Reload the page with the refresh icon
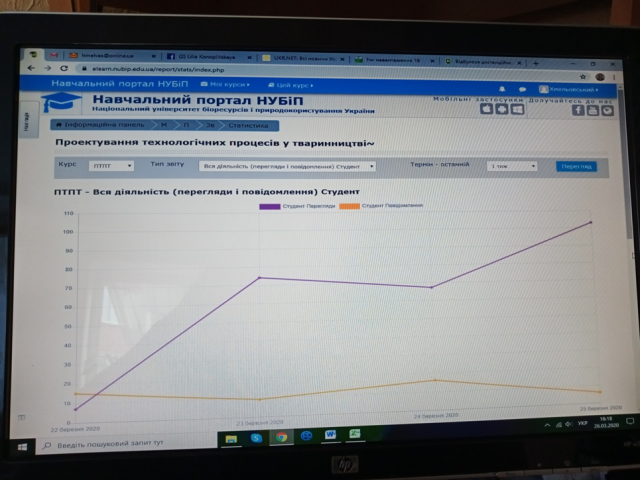Viewport: 640px width, 480px height. click(x=64, y=69)
